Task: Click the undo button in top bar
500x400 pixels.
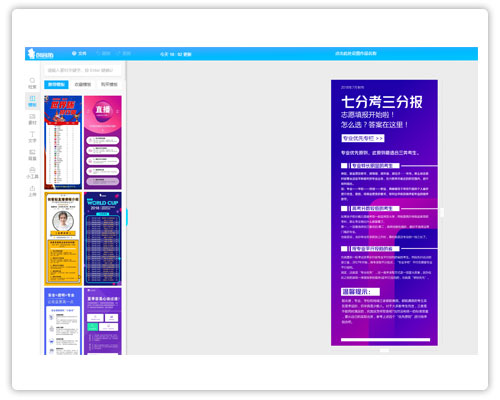Action: [x=103, y=53]
